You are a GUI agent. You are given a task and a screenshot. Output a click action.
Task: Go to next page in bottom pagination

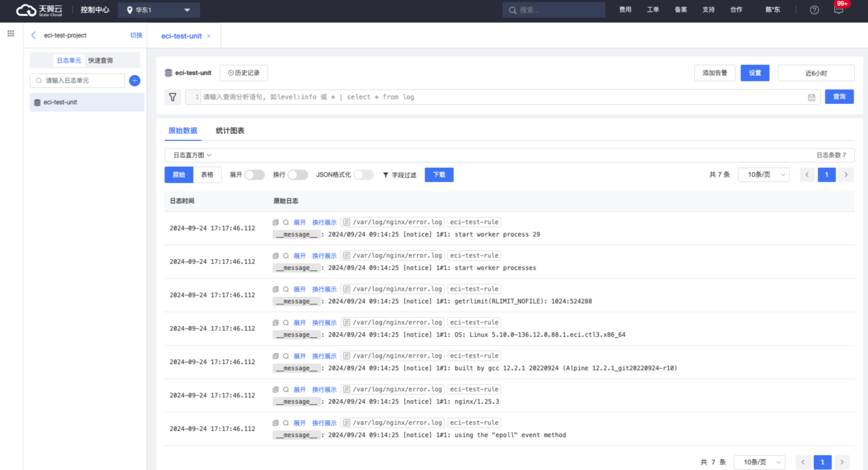click(x=842, y=462)
